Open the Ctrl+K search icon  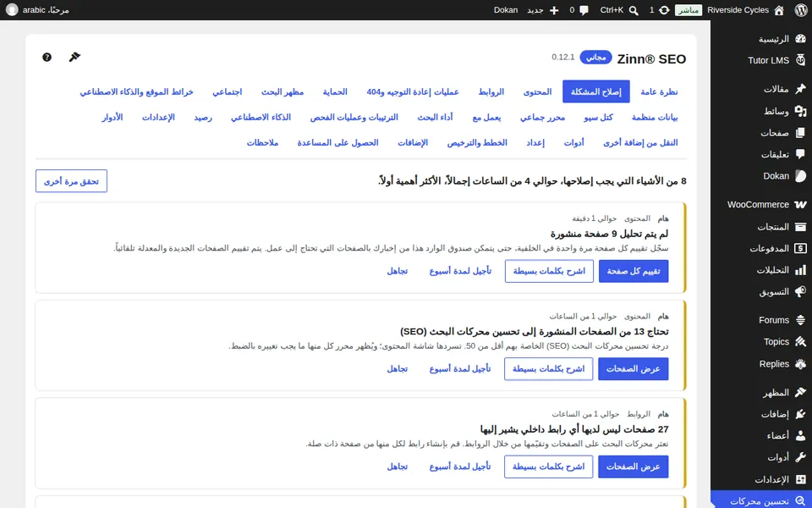click(x=634, y=10)
